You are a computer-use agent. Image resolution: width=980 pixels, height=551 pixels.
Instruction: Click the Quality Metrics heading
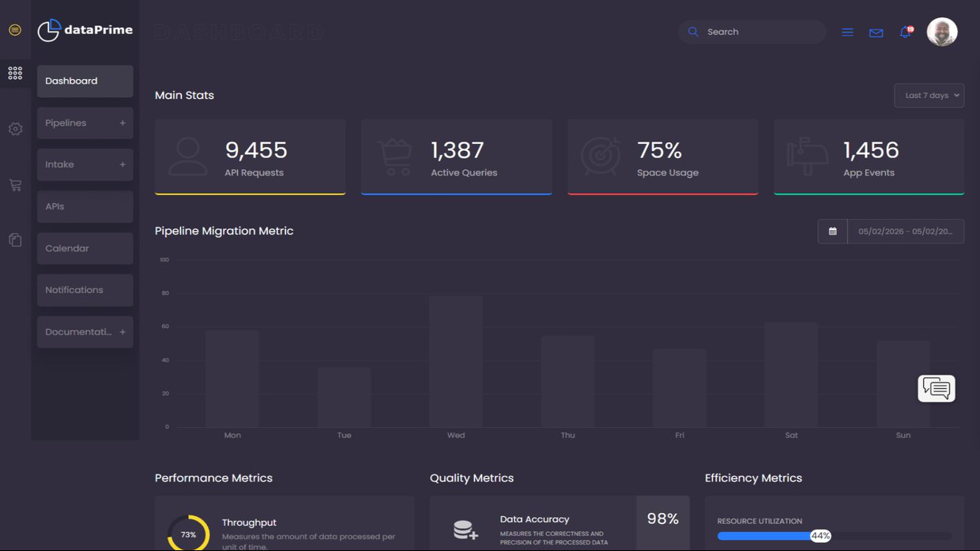pos(472,478)
